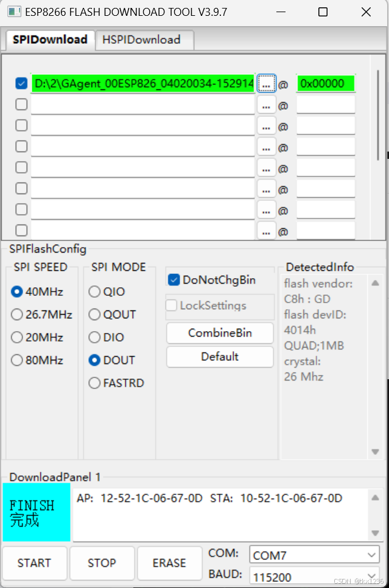This screenshot has width=389, height=588.
Task: Close the Flash Download Tool window
Action: point(366,12)
